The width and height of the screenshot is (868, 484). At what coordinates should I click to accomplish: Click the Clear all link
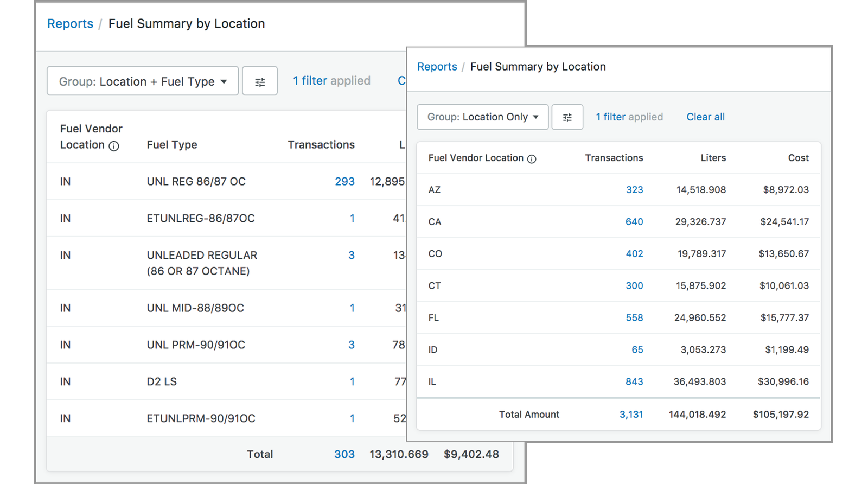tap(705, 117)
